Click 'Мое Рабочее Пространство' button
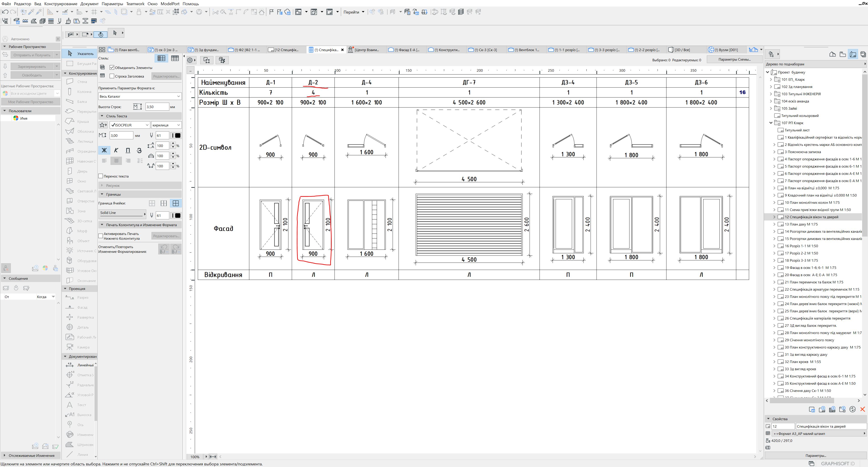 click(30, 102)
